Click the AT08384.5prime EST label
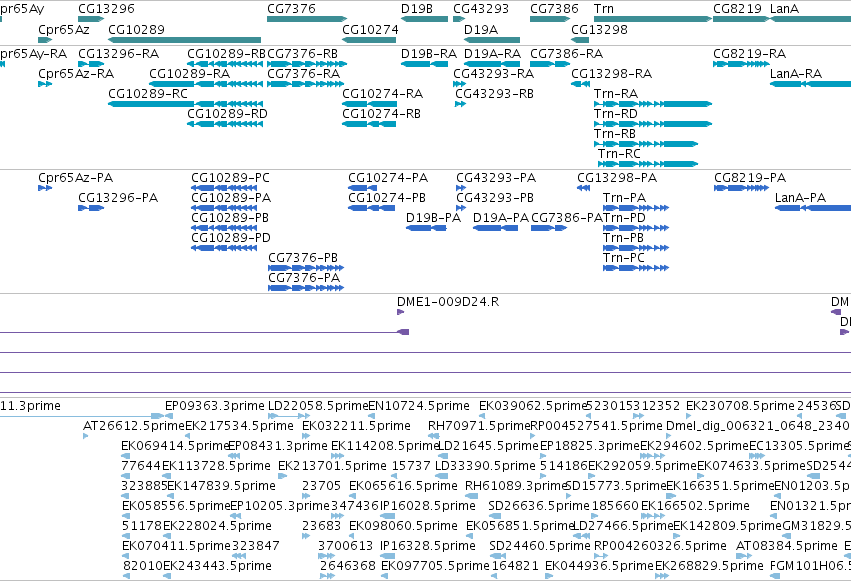 [x=787, y=546]
